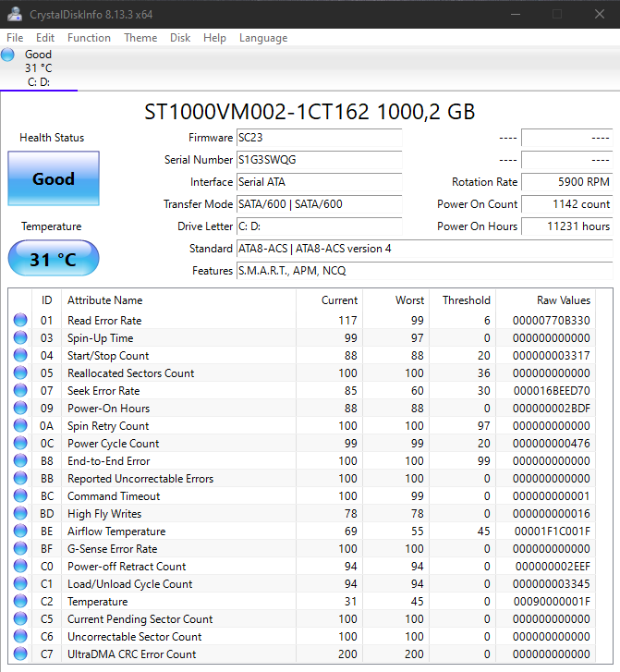Select the Airflow Temperature attribute name
This screenshot has width=620, height=672.
[x=116, y=531]
